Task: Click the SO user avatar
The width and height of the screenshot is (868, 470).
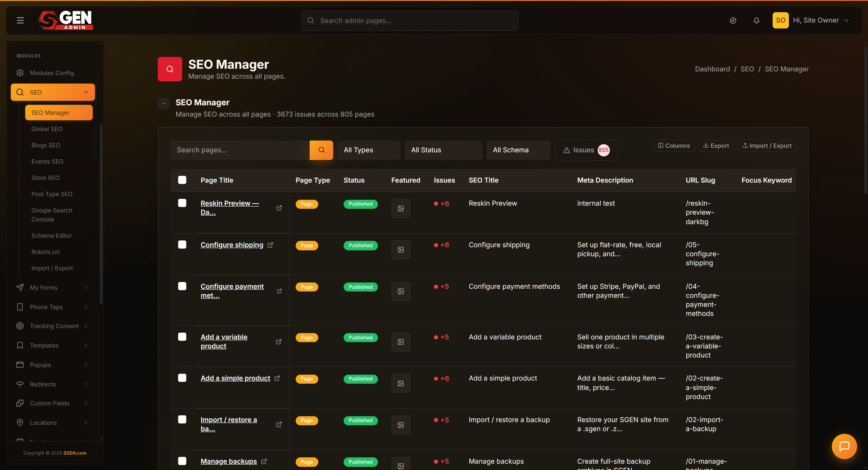Action: tap(780, 20)
